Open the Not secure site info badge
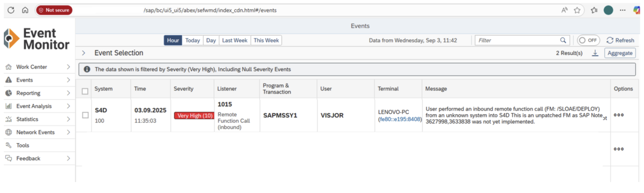644x193 pixels. pos(54,10)
